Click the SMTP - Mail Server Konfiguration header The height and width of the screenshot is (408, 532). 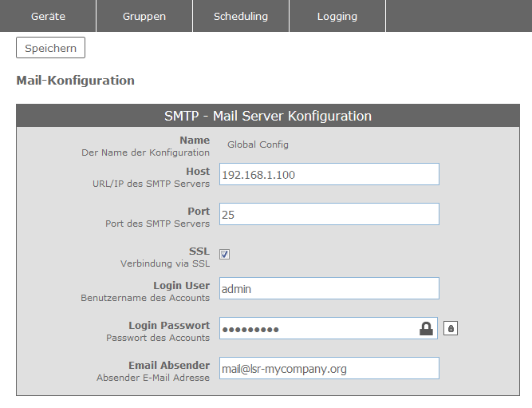click(267, 116)
